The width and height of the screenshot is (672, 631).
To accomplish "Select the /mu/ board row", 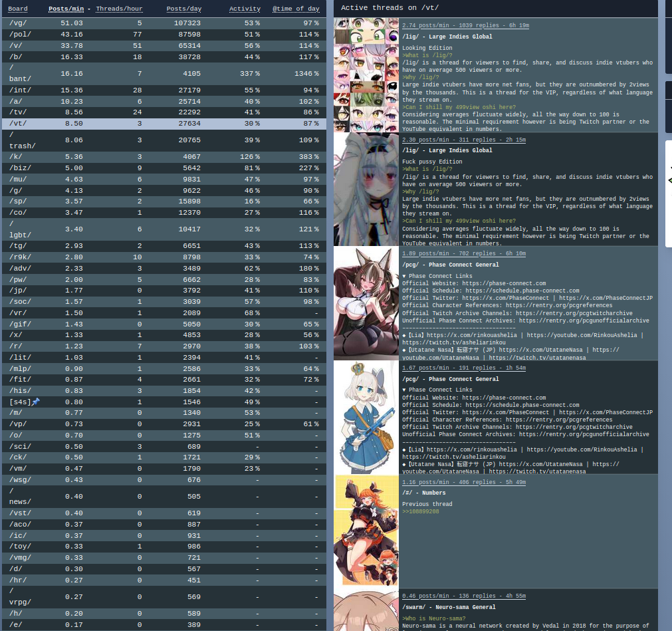I will [x=164, y=179].
